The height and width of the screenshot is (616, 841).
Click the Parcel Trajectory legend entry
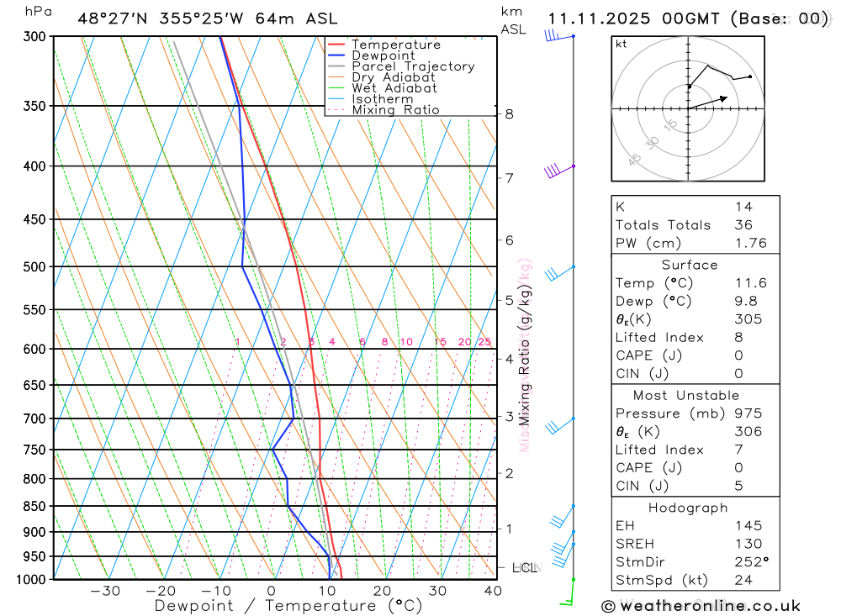[401, 66]
